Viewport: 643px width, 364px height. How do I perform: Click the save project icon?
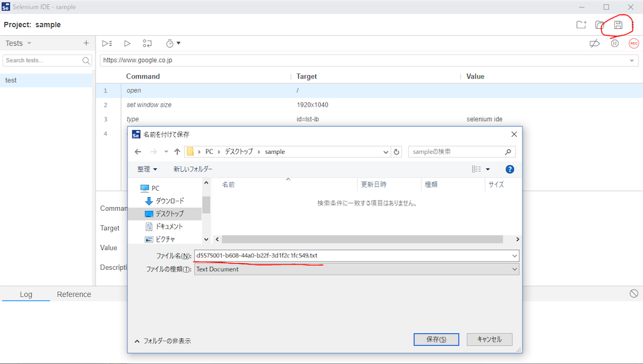click(618, 25)
